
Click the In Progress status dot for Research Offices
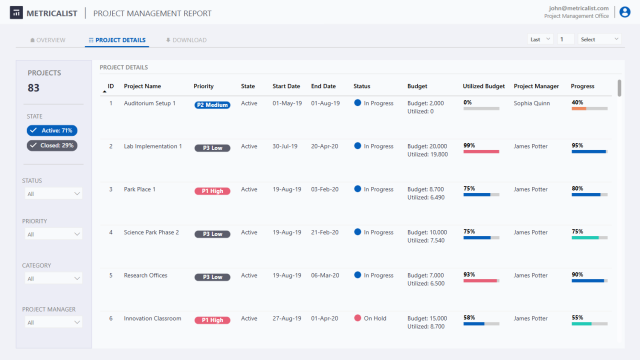[x=358, y=275]
